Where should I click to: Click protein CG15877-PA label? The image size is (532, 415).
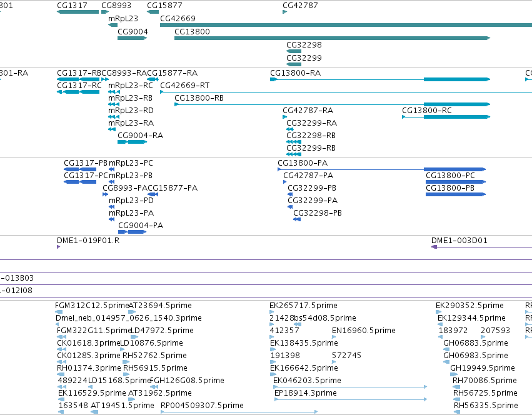[173, 188]
